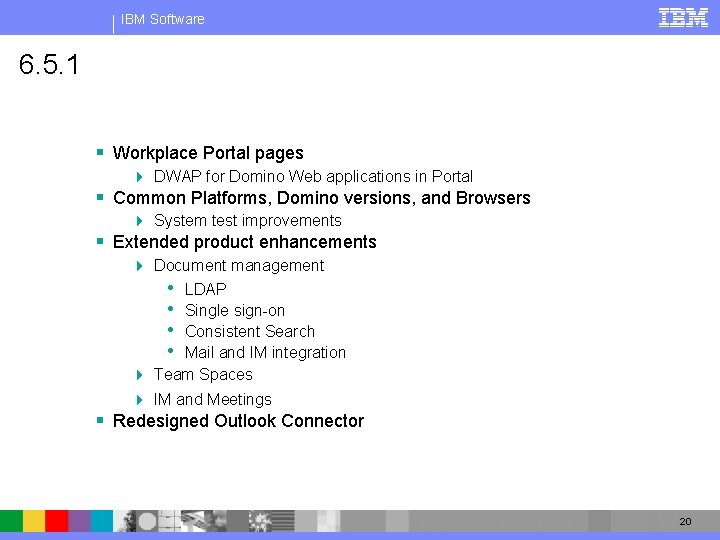Viewport: 720px width, 540px height.
Task: Select 'Common Platforms, Domino versions, and Browsers'
Action: tap(321, 198)
